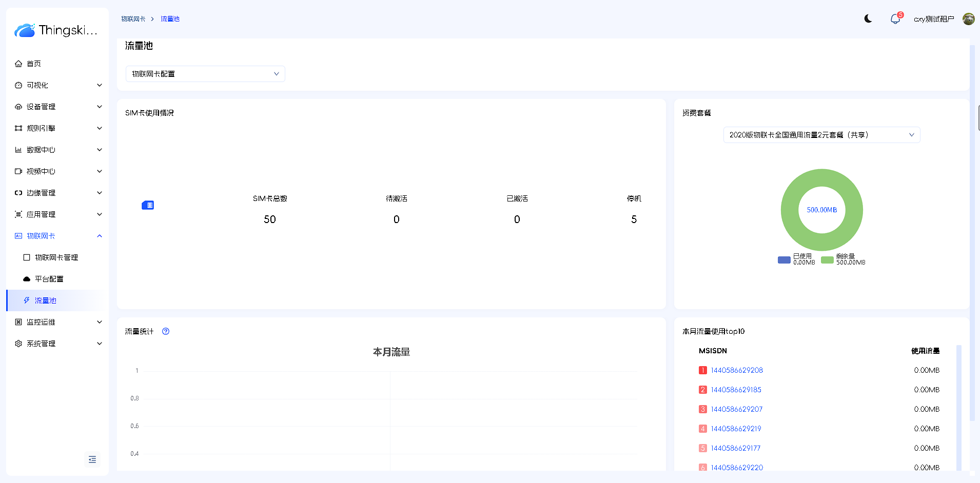Viewport: 980px width, 483px height.
Task: Open the 资费套餐 plan dropdown
Action: (x=821, y=135)
